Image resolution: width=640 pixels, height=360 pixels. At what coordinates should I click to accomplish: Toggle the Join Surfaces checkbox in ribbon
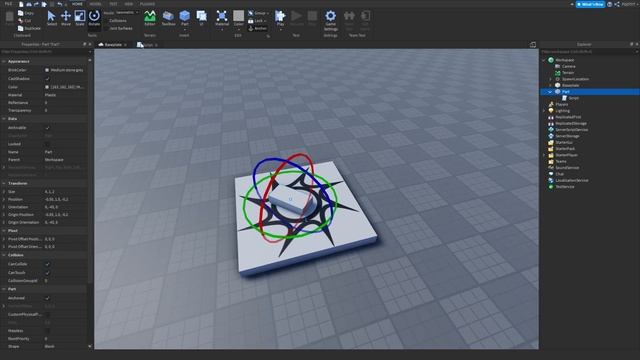click(x=106, y=28)
